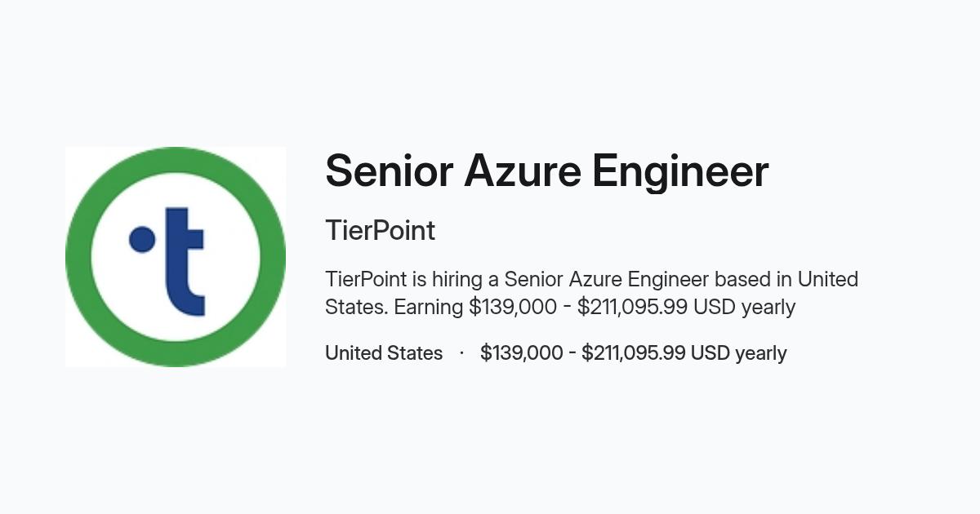The height and width of the screenshot is (514, 980).
Task: Click the description starting 'TierPoint is hiring'
Action: 591,293
